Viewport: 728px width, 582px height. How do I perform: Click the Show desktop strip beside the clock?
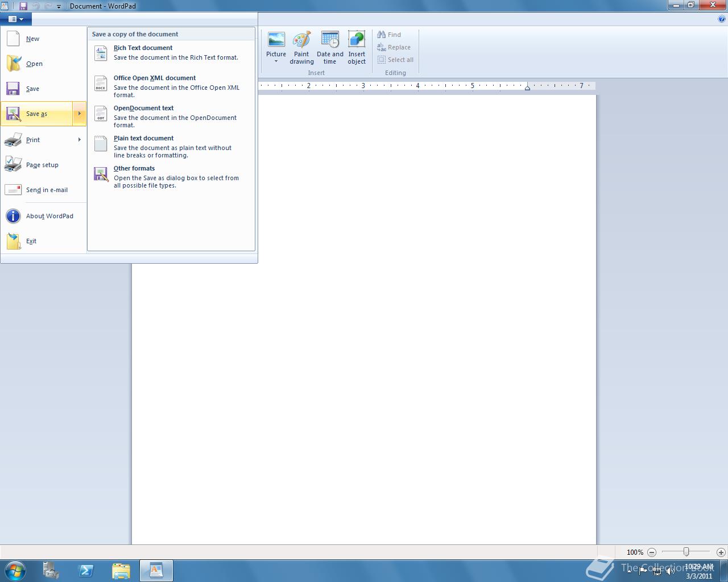coord(724,571)
